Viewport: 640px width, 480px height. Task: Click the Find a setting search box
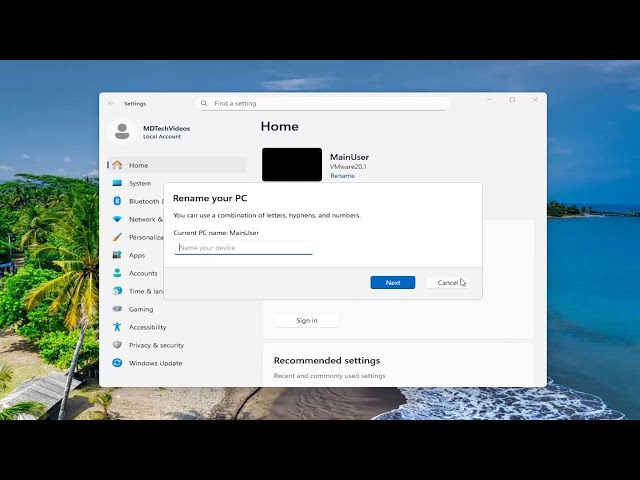click(x=323, y=103)
